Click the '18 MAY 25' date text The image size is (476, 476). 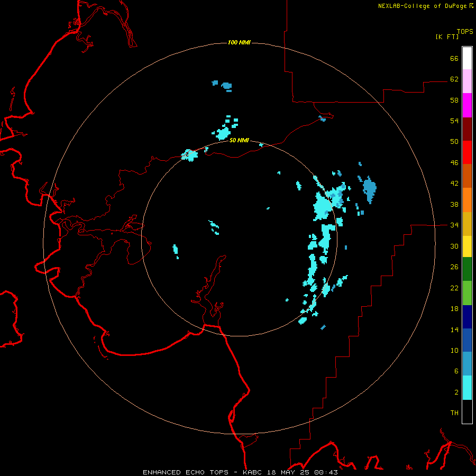point(288,472)
